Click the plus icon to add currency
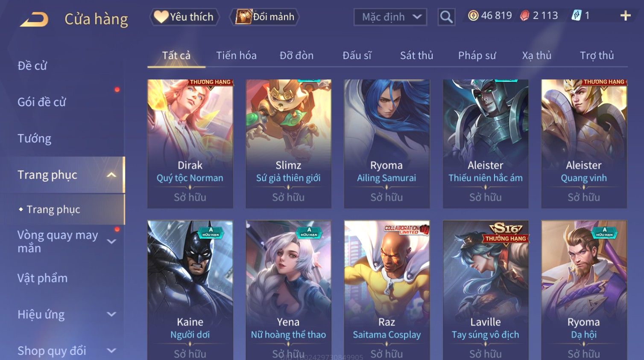644x360 pixels. (625, 16)
